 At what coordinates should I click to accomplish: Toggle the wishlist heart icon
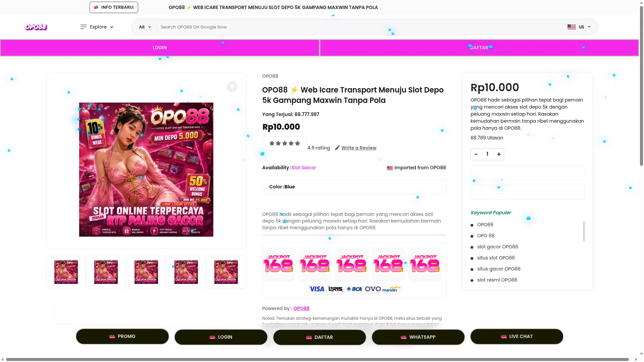[x=232, y=87]
